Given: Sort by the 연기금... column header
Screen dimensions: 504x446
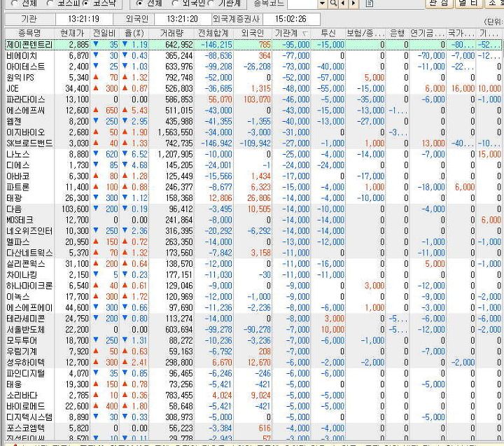Looking at the screenshot, I should (428, 33).
